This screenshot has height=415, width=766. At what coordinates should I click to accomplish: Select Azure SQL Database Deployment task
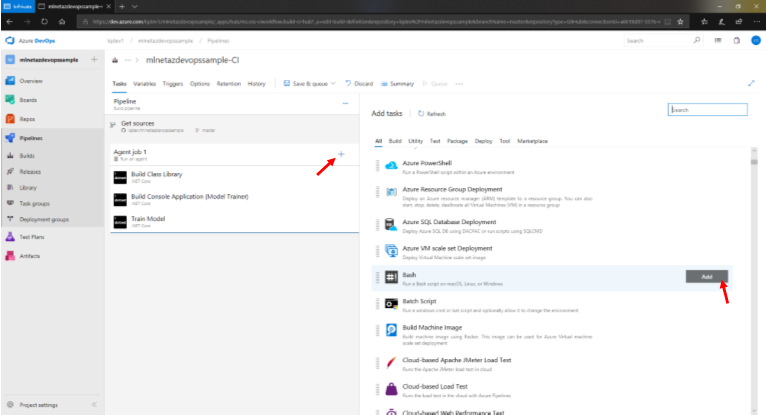point(552,226)
